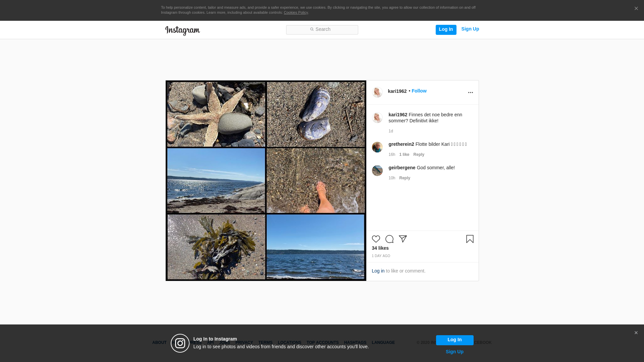Screen dimensions: 644x362
Task: Open the post's more options menu
Action: click(x=470, y=93)
